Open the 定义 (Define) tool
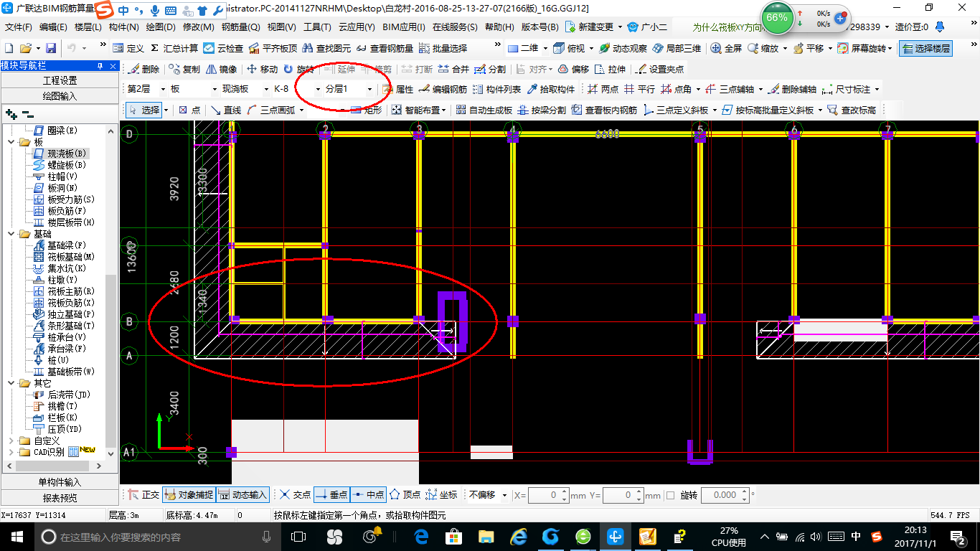Viewport: 980px width, 551px height. [128, 48]
